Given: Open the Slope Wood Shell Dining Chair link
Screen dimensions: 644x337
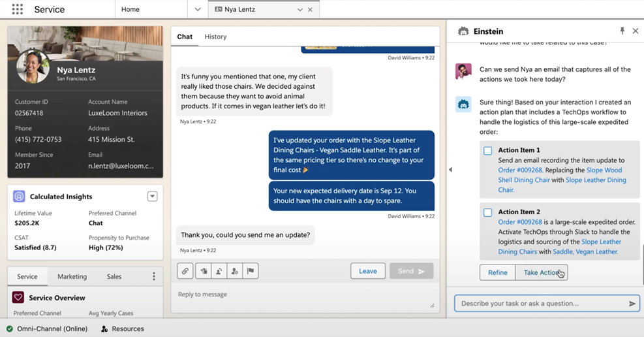Looking at the screenshot, I should point(560,175).
